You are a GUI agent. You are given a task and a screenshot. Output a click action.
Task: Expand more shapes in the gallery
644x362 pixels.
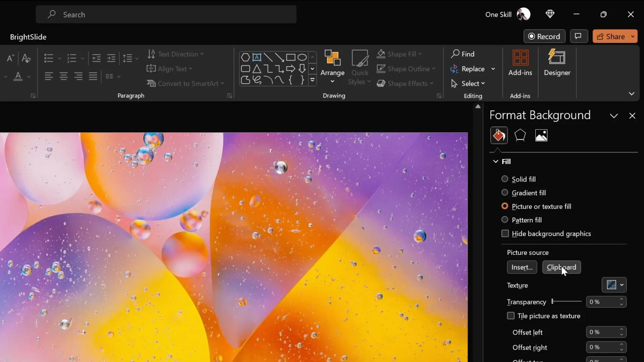[x=313, y=80]
